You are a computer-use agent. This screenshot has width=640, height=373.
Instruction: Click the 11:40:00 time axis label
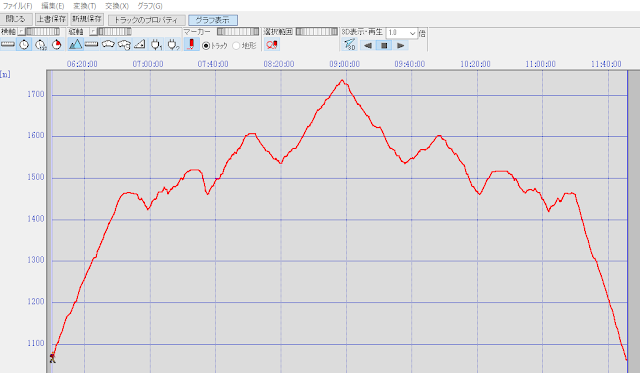point(606,64)
